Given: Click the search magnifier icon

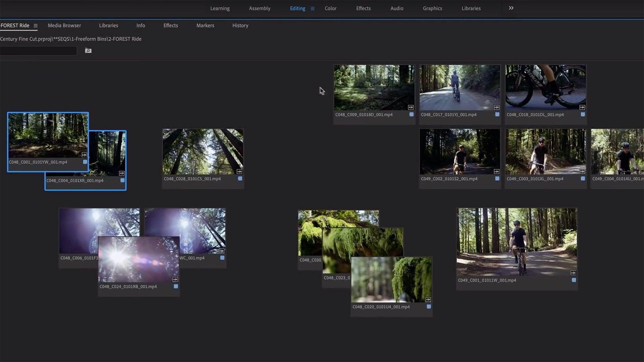Looking at the screenshot, I should point(88,51).
